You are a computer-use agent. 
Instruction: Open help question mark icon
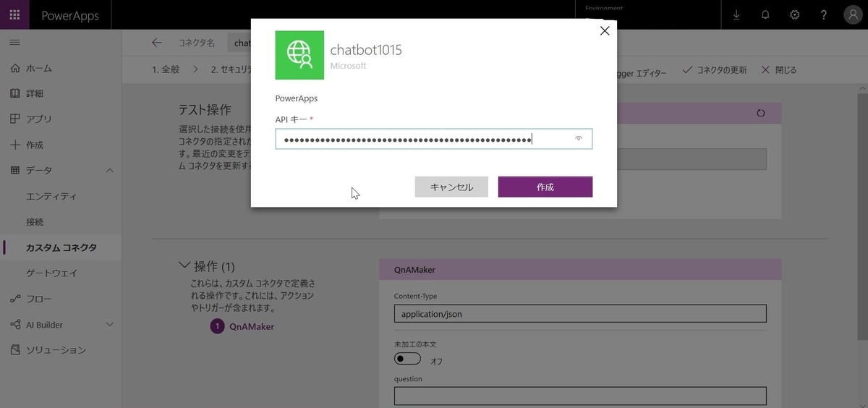coord(823,15)
